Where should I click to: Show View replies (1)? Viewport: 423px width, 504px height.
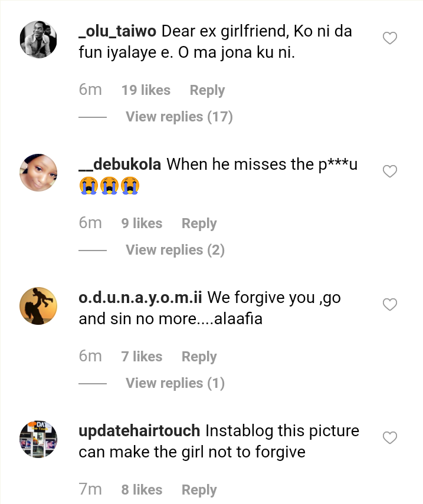tap(175, 383)
